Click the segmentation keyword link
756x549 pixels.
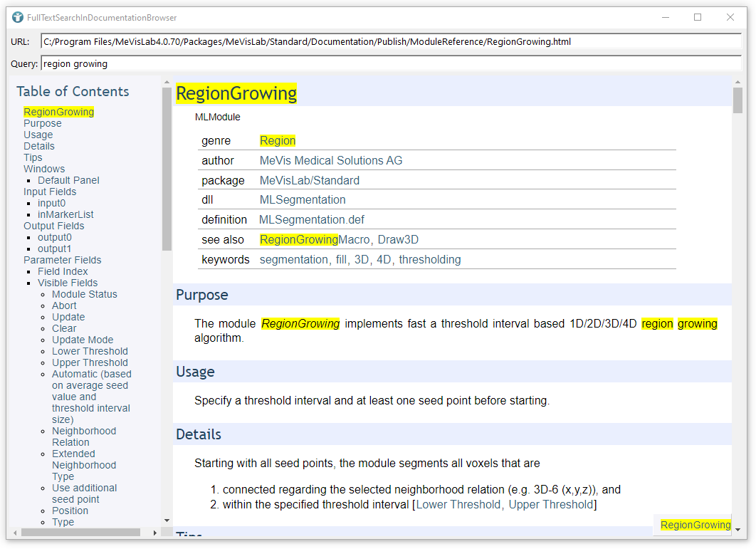click(x=294, y=259)
